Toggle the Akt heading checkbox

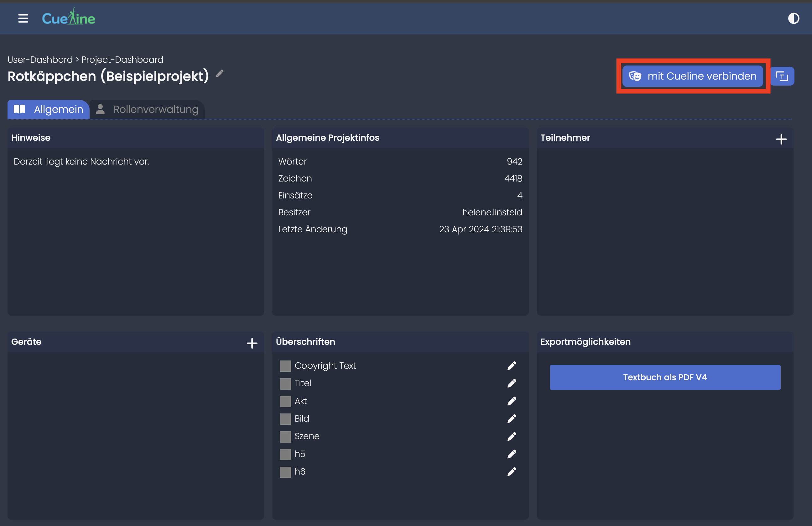coord(285,402)
